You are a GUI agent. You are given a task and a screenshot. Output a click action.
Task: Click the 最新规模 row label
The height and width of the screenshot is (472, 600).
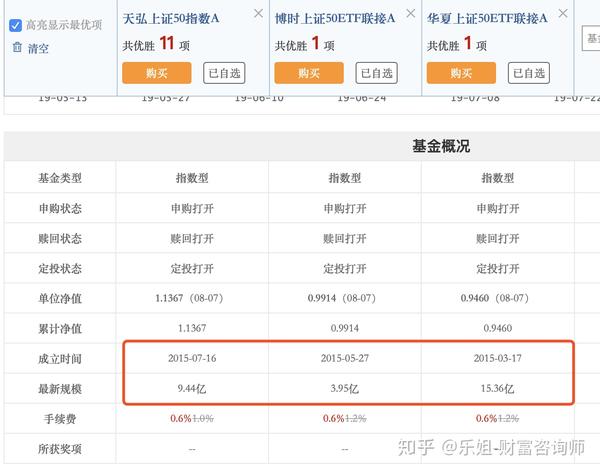tap(60, 389)
